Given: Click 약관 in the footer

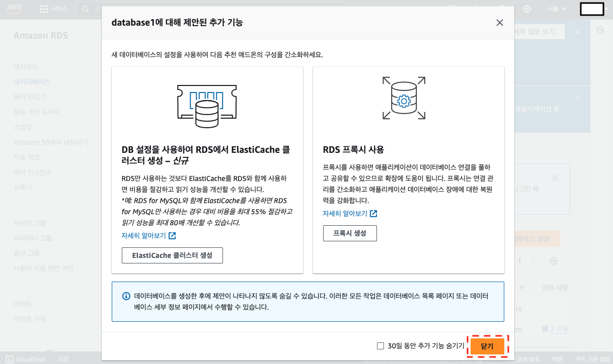Looking at the screenshot, I should point(557,359).
